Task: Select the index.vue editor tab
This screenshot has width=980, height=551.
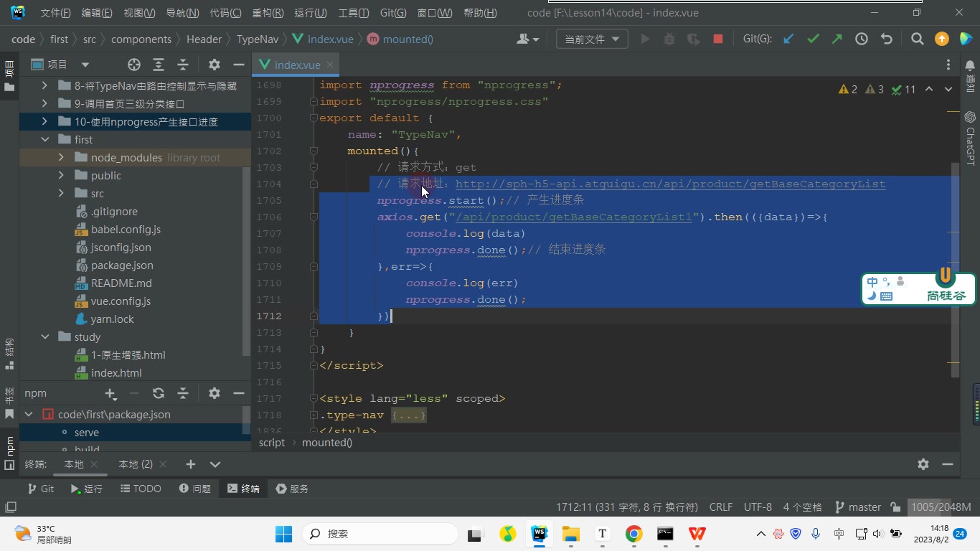Action: 297,65
